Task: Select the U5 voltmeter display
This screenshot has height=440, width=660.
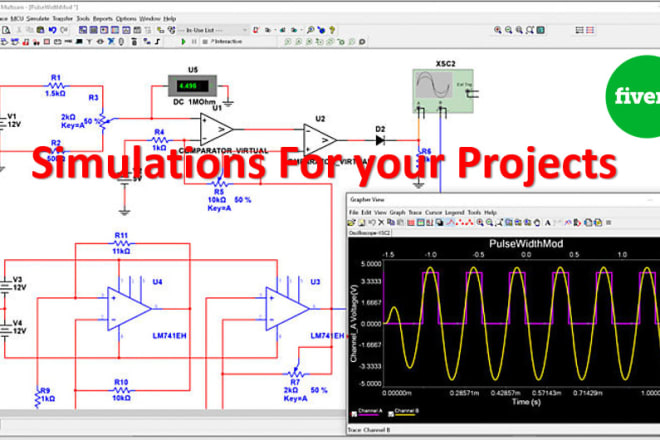Action: [x=192, y=86]
